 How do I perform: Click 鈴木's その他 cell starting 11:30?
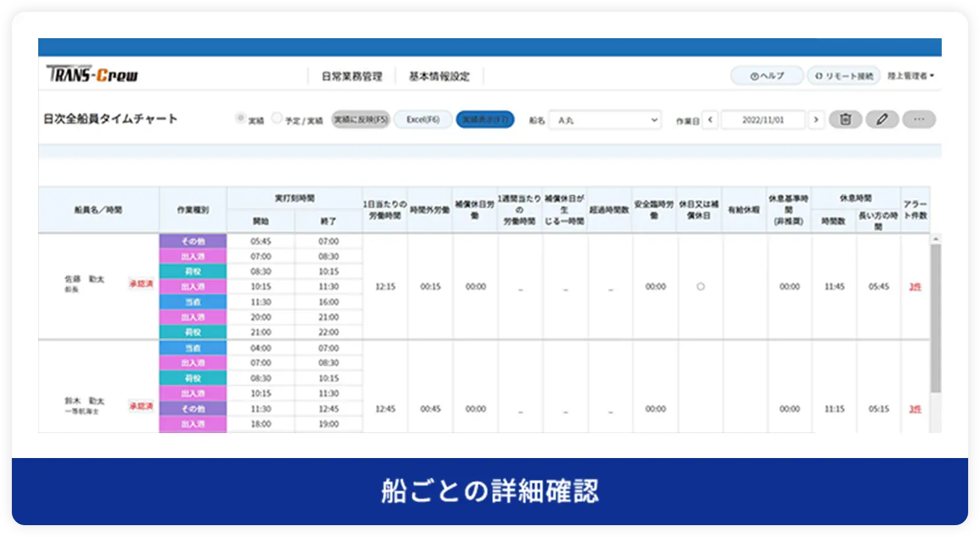(193, 409)
